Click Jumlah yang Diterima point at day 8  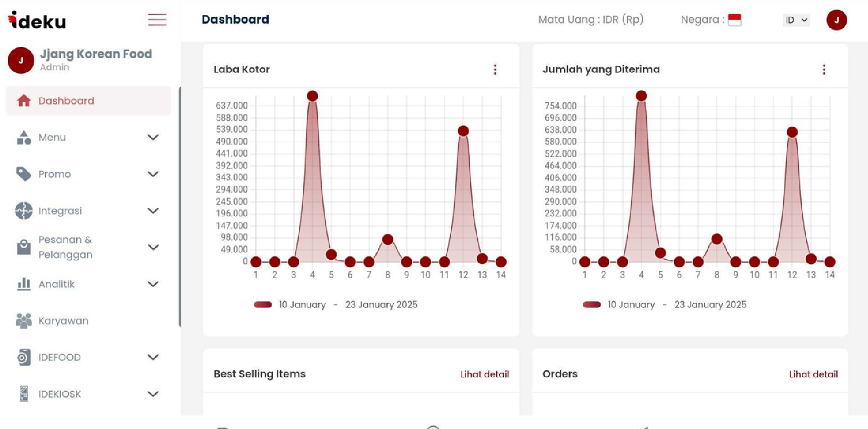[716, 239]
